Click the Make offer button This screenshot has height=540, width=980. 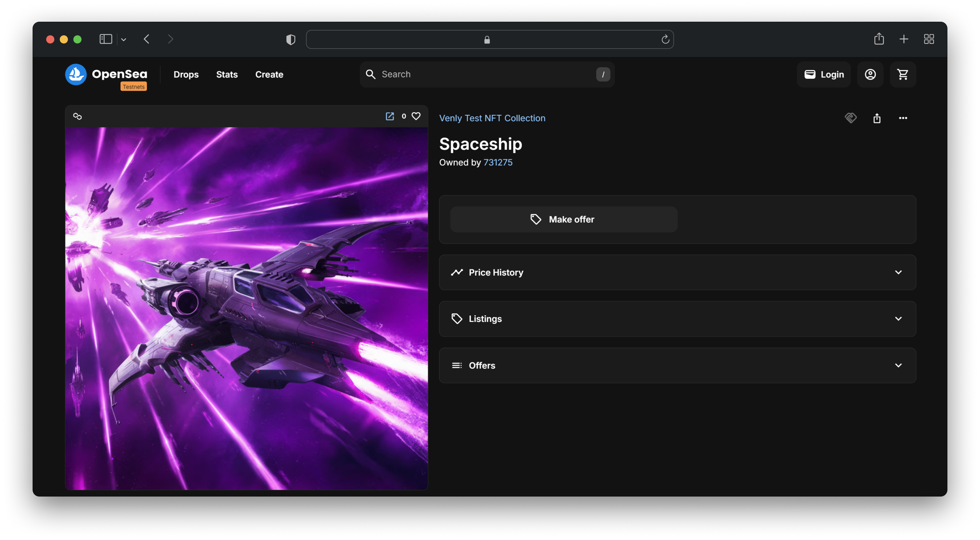[563, 219]
